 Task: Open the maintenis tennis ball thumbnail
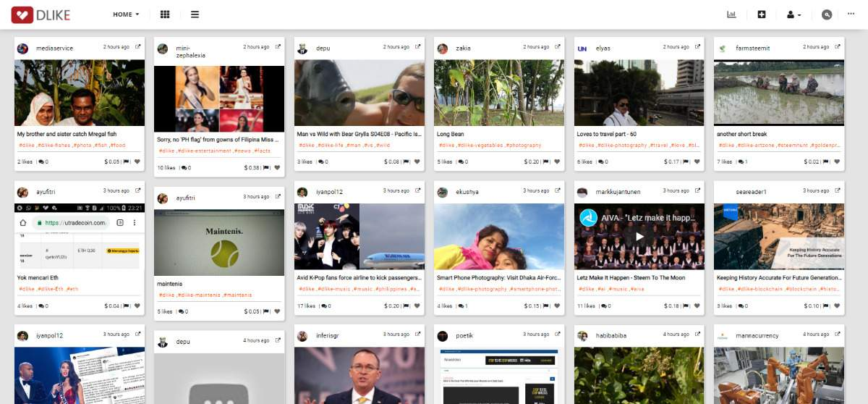(x=219, y=243)
